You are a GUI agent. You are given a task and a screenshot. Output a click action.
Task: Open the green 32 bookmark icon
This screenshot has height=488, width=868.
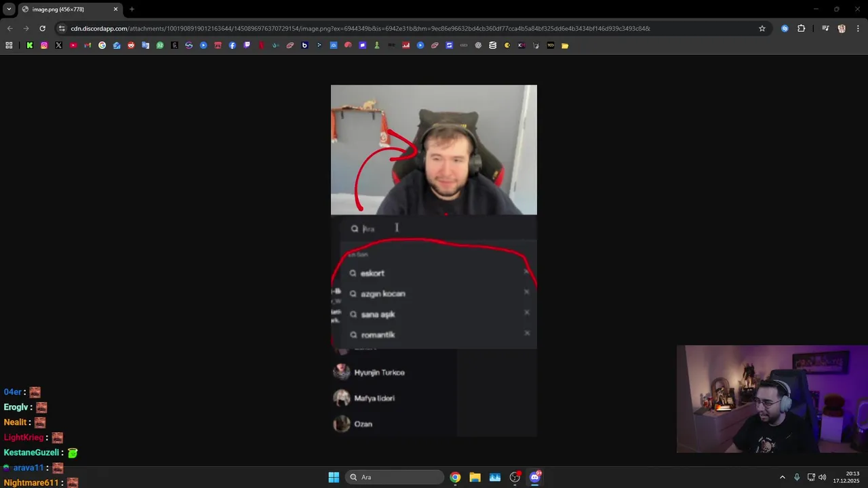point(160,45)
